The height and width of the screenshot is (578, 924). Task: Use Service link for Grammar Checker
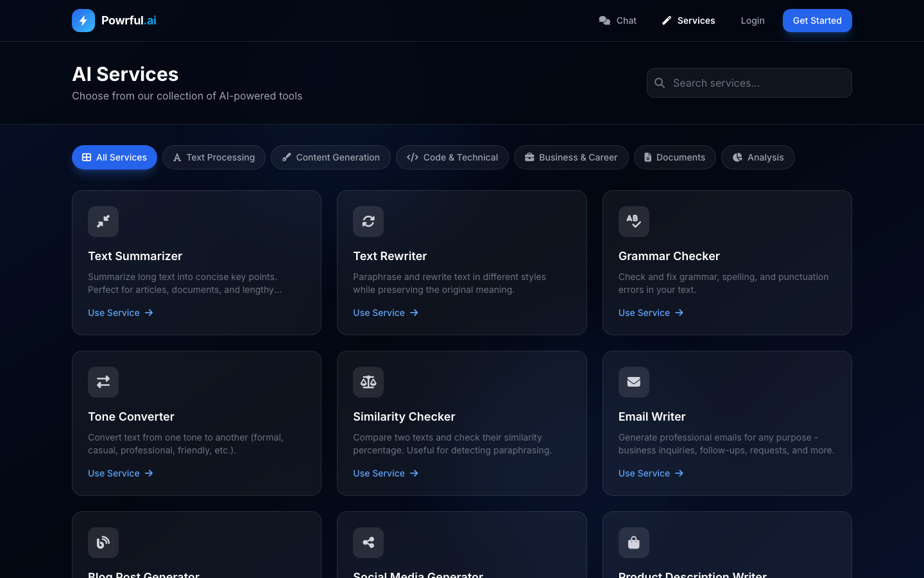[651, 313]
